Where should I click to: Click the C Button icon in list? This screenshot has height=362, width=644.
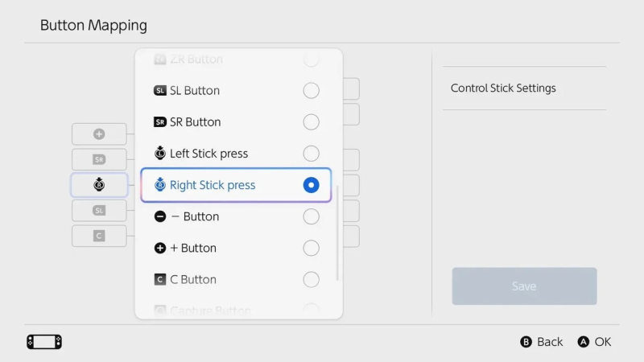coord(159,280)
